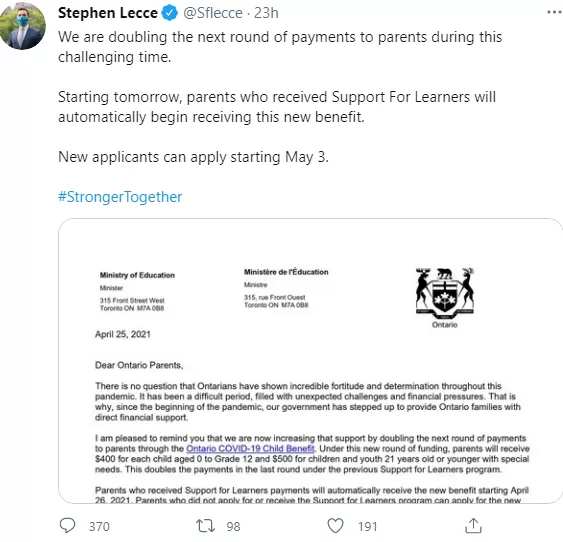This screenshot has width=563, height=542.
Task: Click the Ontario coat of arms logo
Action: (x=445, y=297)
